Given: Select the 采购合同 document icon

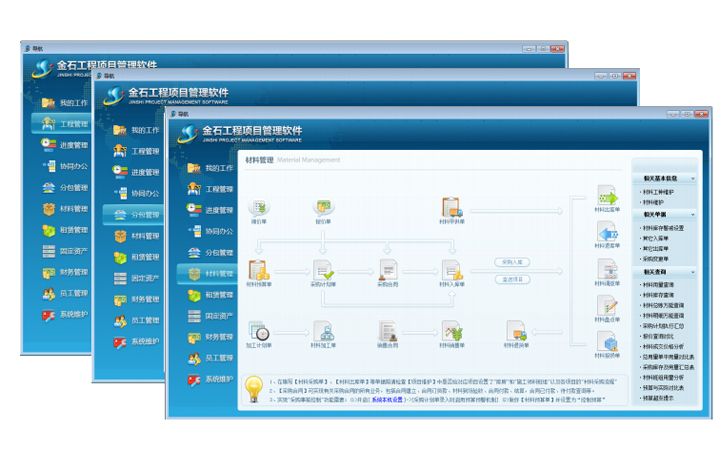Looking at the screenshot, I should click(388, 270).
